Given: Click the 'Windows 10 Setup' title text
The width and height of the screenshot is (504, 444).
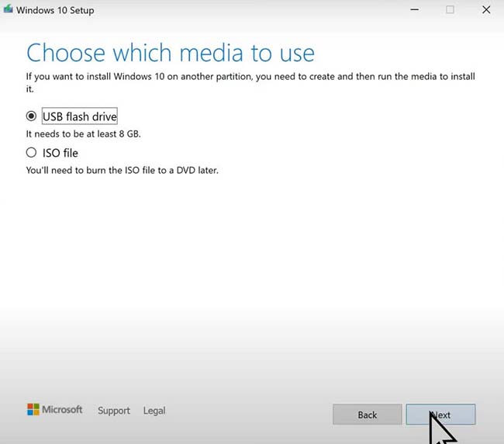Looking at the screenshot, I should 55,10.
